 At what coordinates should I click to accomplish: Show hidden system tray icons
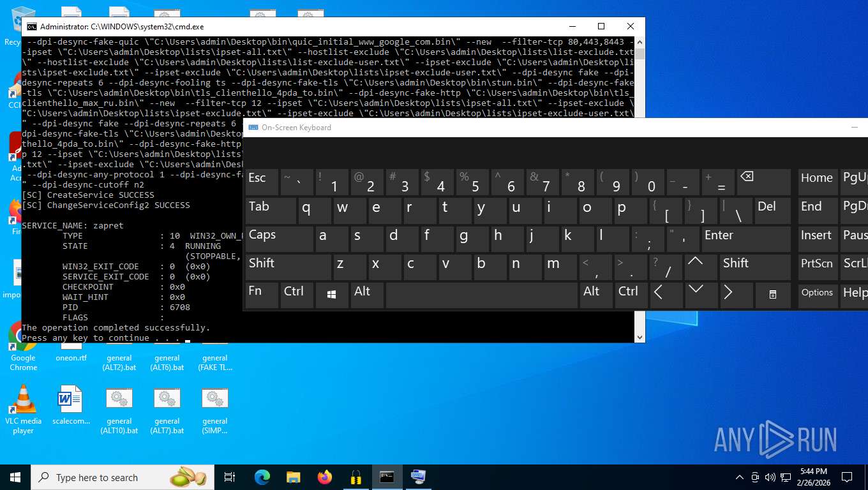(740, 477)
